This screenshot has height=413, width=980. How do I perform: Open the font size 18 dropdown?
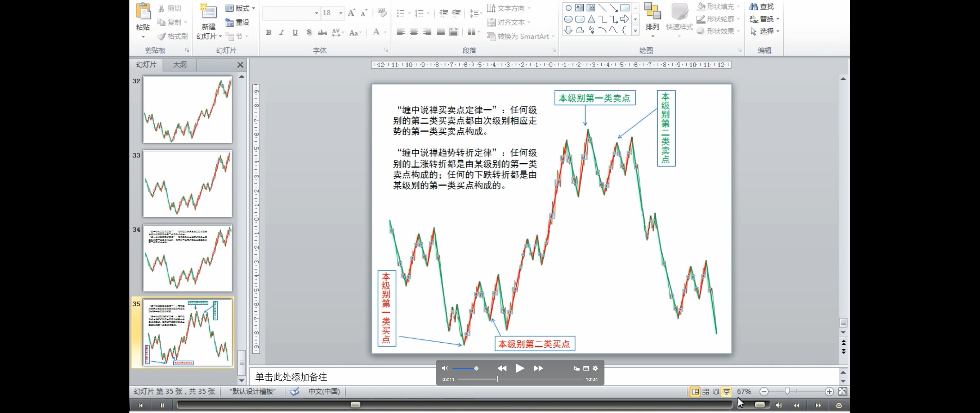coord(341,13)
